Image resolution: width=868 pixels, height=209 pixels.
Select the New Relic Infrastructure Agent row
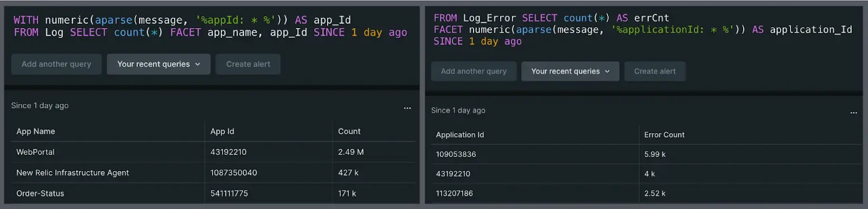click(213, 173)
